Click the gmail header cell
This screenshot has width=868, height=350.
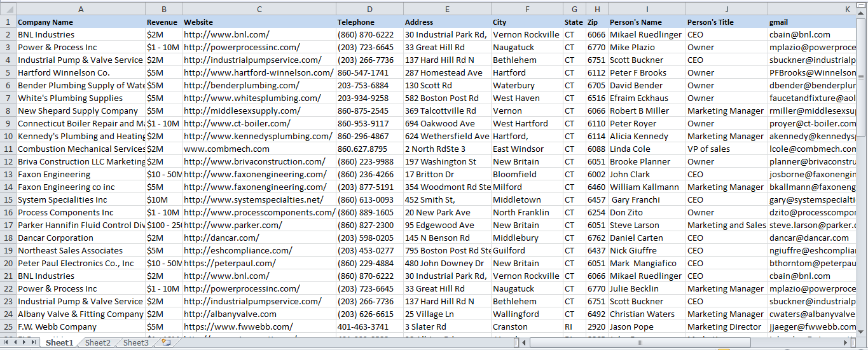(812, 22)
